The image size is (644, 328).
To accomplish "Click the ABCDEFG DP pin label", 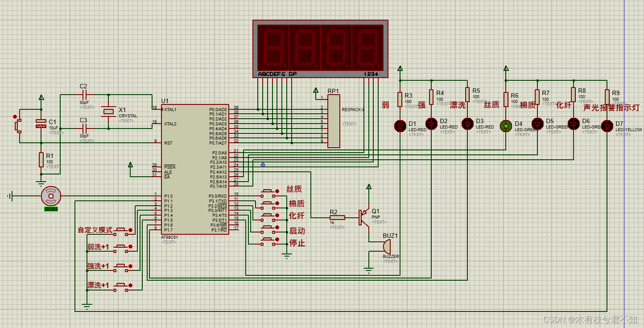I will click(277, 74).
